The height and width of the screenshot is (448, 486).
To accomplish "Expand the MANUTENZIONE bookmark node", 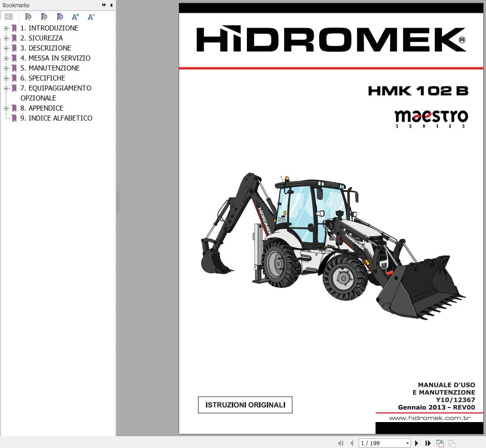I will [x=5, y=68].
